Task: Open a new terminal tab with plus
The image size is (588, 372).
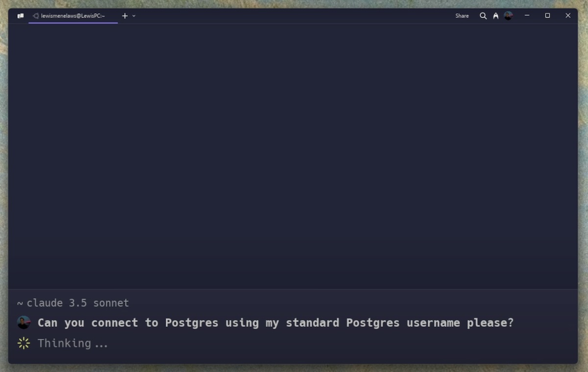Action: click(124, 16)
